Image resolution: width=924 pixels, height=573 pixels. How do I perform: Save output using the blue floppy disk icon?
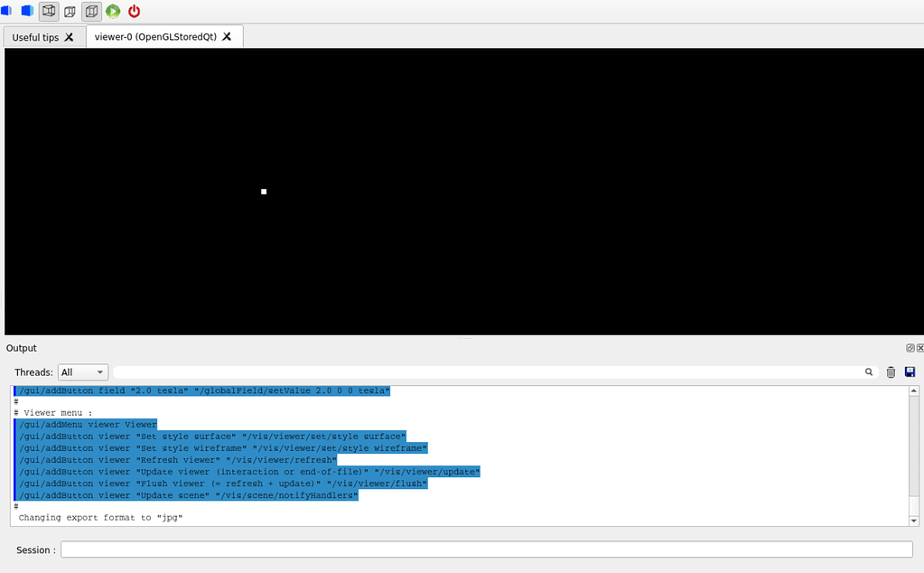(910, 372)
